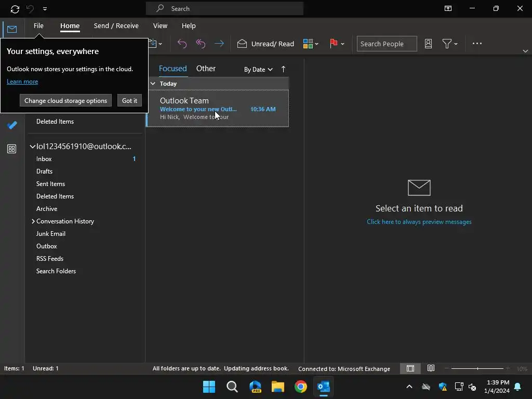This screenshot has height=399, width=532.
Task: Open the Mail module in sidebar
Action: click(x=12, y=29)
